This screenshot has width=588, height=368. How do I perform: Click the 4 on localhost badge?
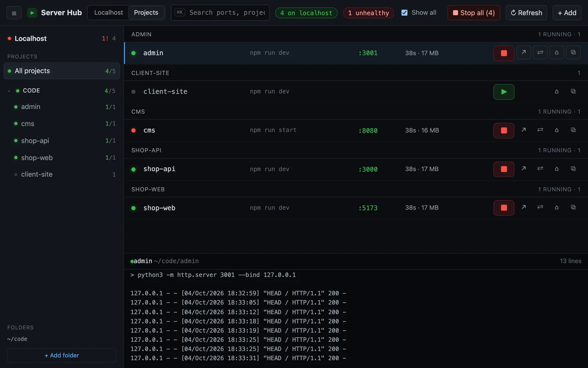306,13
